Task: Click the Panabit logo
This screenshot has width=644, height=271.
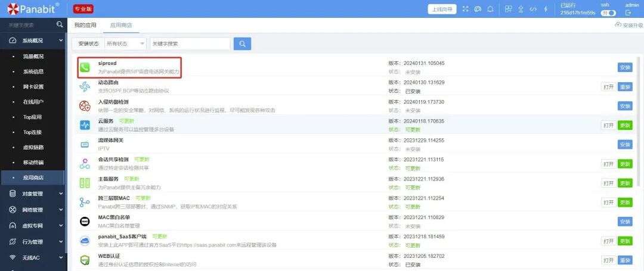Action: [x=33, y=8]
